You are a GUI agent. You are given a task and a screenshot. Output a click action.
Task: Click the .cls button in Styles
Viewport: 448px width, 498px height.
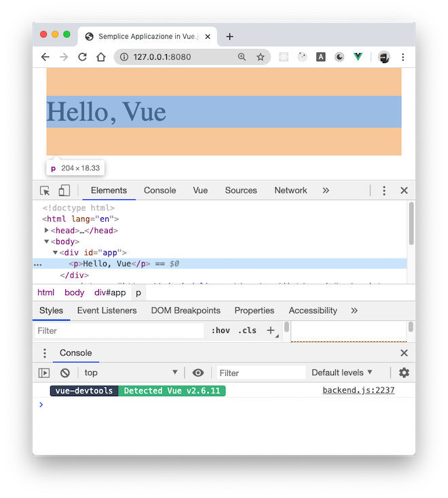(247, 330)
